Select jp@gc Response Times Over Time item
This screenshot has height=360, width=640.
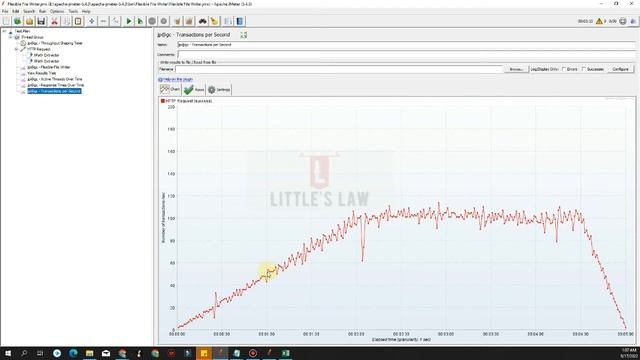click(56, 85)
